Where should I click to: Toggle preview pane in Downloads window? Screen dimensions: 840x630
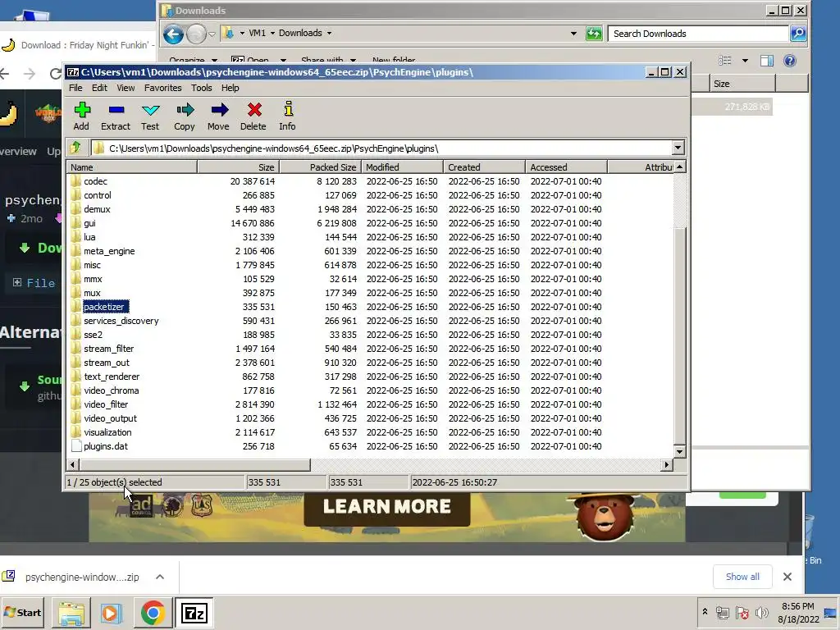click(x=767, y=61)
